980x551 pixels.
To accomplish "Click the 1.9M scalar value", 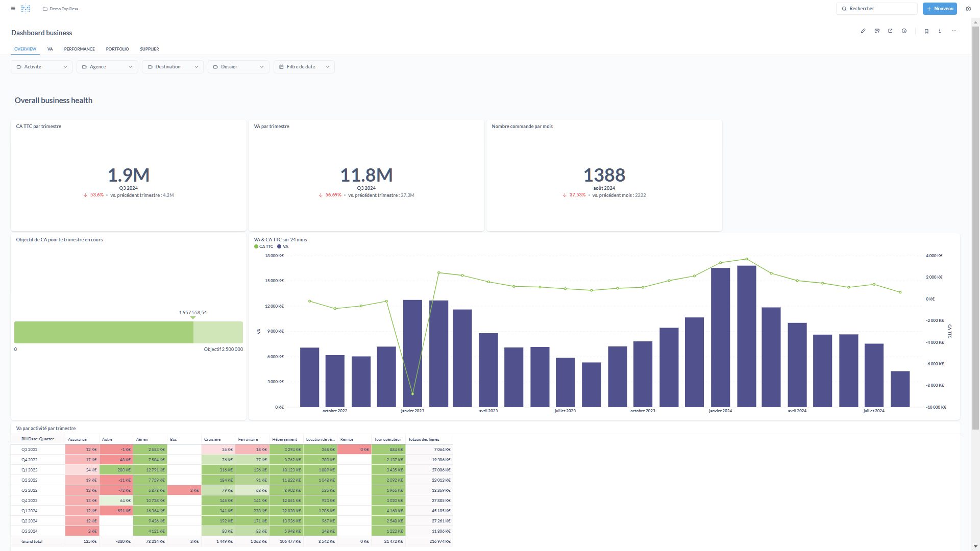I will 129,175.
